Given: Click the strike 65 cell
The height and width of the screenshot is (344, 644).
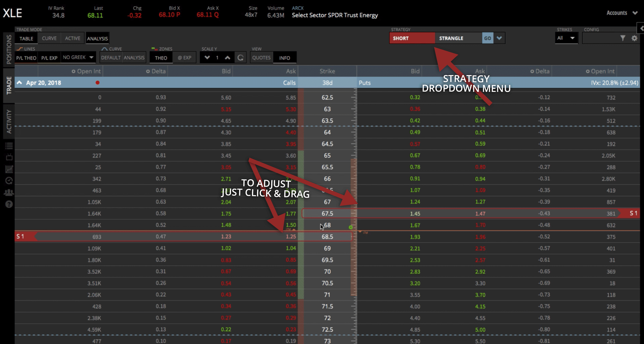Looking at the screenshot, I should [x=327, y=155].
